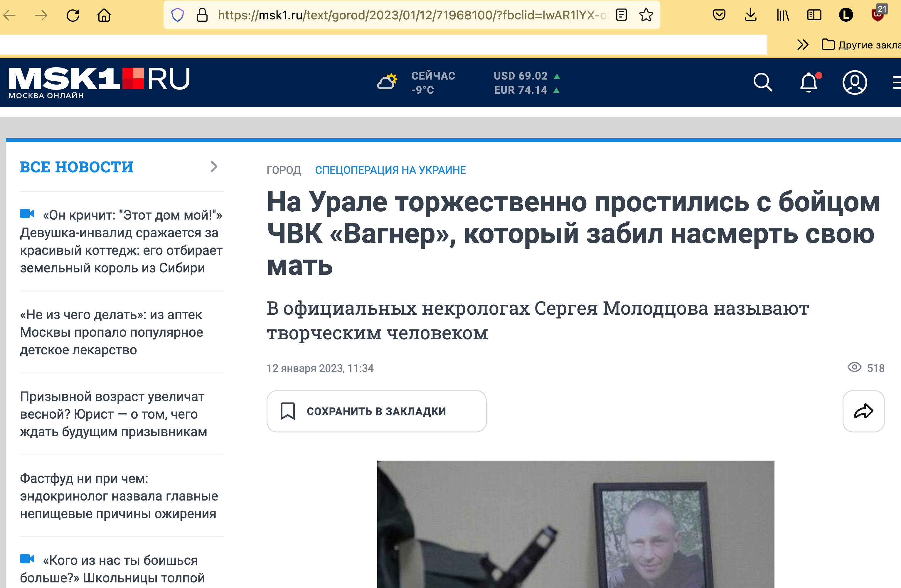Reload the current page

pos(73,16)
